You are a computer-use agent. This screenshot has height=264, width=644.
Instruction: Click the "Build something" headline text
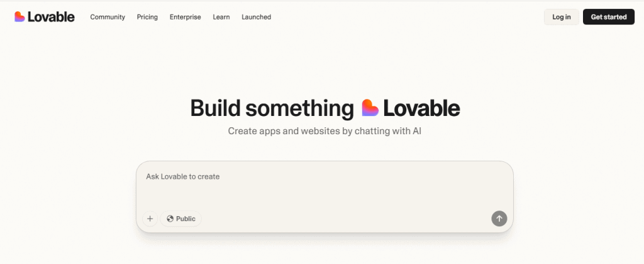[x=272, y=108]
